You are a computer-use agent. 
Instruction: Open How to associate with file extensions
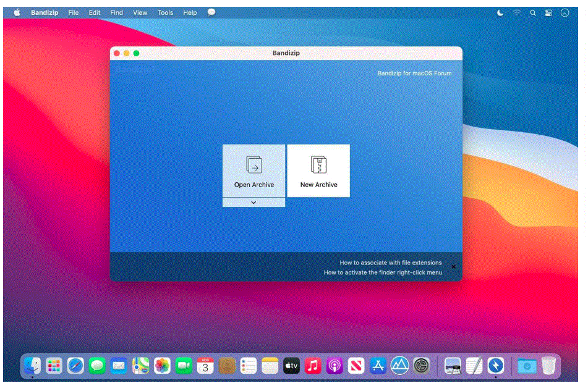[x=390, y=263]
